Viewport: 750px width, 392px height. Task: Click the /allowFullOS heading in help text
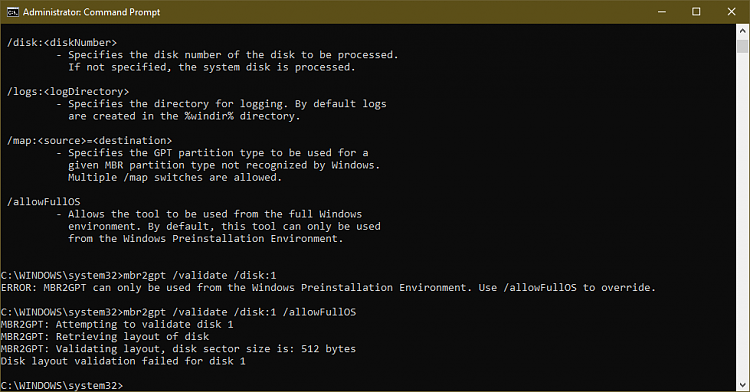tap(44, 202)
